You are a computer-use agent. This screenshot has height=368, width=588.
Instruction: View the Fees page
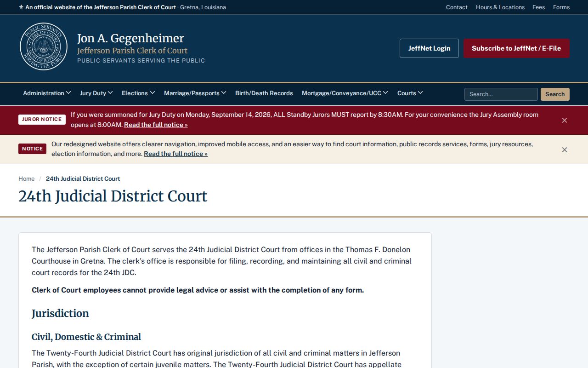point(539,7)
